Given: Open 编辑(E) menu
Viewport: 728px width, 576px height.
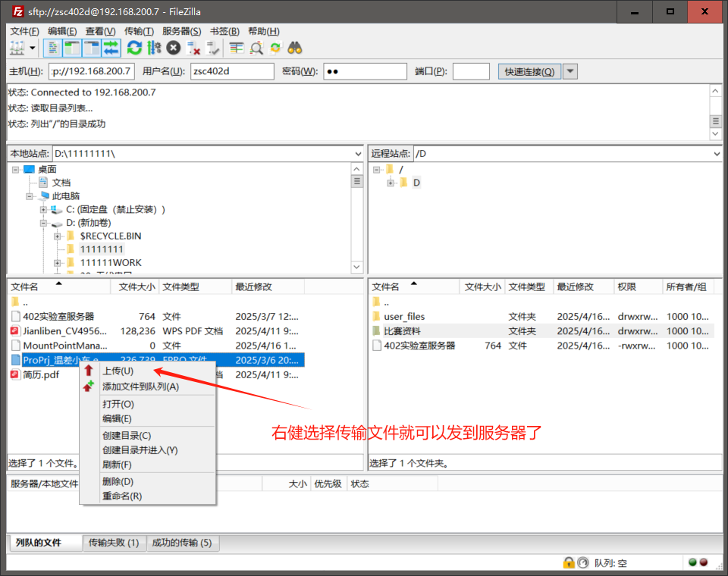Looking at the screenshot, I should (x=62, y=31).
